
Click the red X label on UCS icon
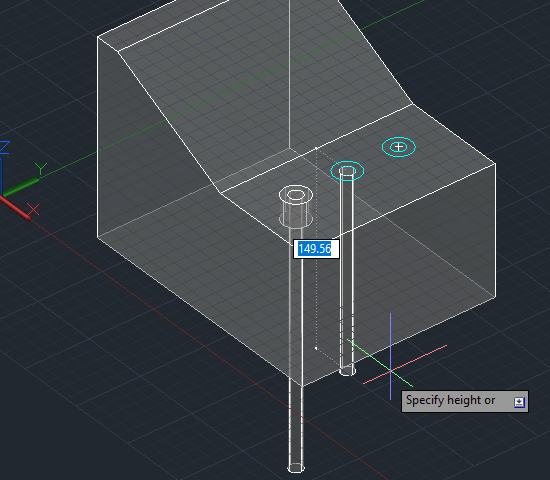[x=33, y=209]
